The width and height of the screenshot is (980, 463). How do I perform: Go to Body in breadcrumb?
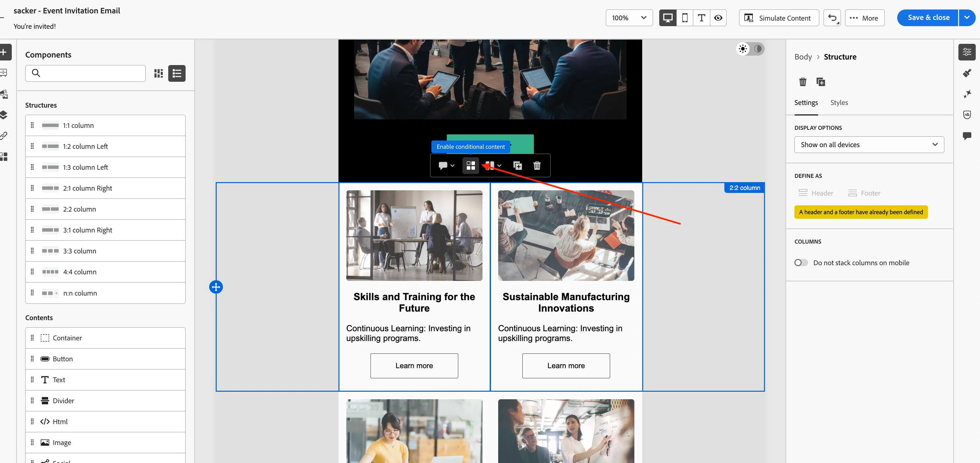point(803,57)
